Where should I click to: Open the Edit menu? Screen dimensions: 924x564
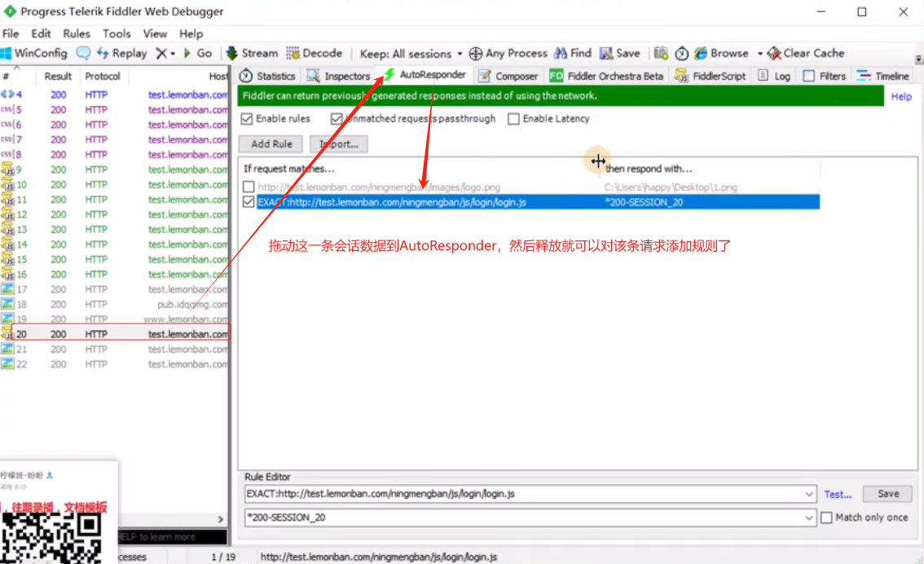[41, 33]
